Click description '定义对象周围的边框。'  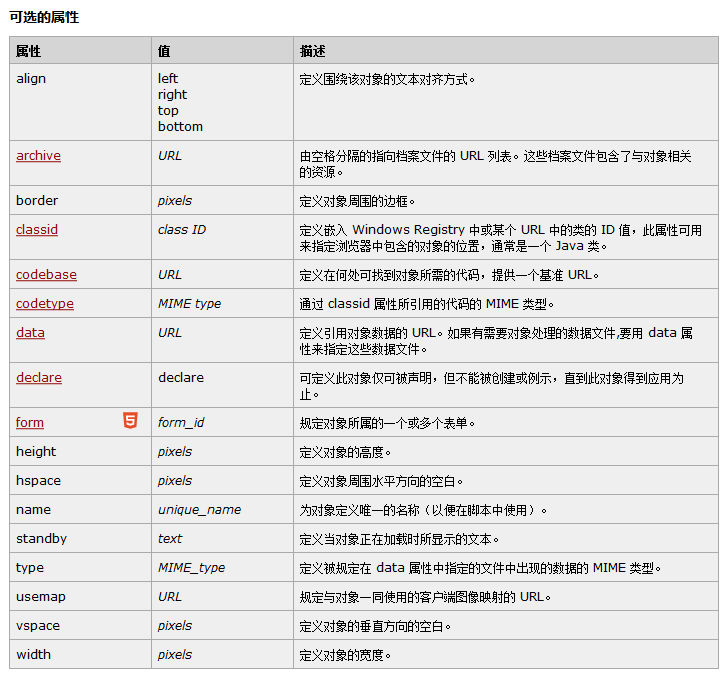pos(357,201)
